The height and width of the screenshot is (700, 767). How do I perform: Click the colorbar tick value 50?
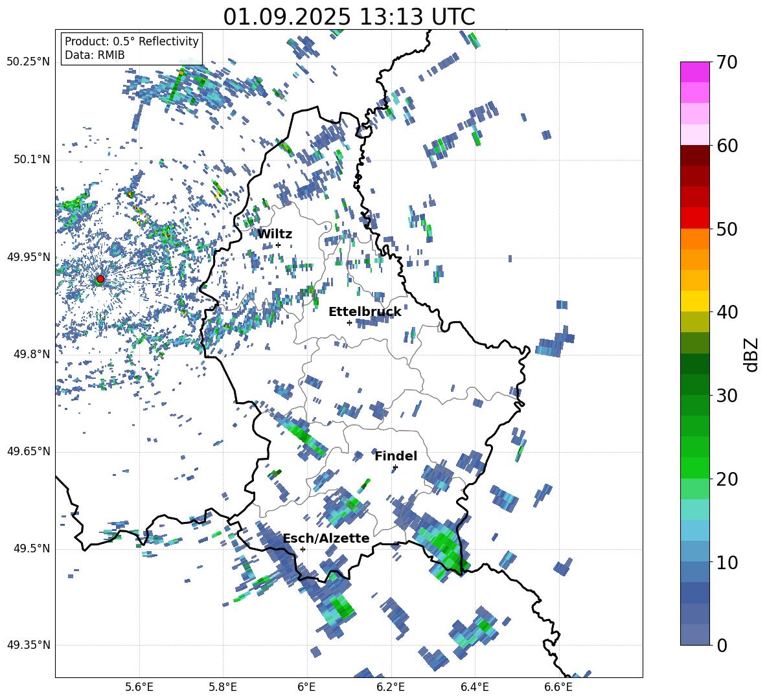click(727, 229)
